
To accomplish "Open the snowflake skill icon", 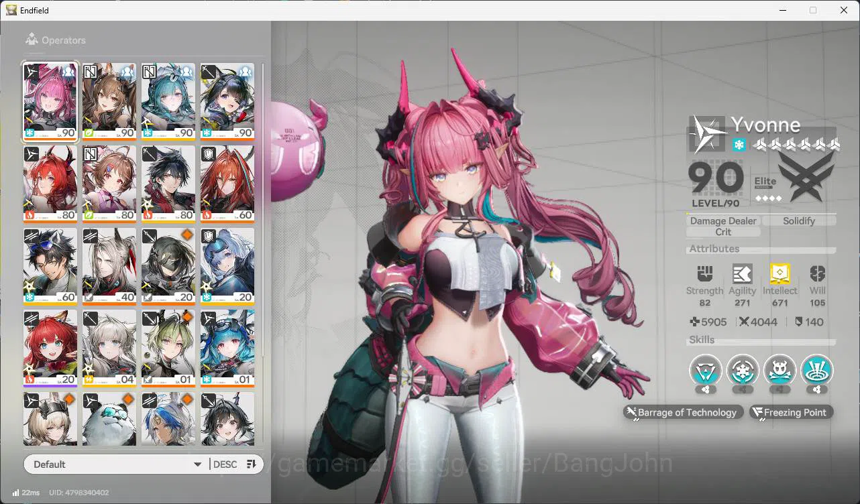I will (743, 370).
